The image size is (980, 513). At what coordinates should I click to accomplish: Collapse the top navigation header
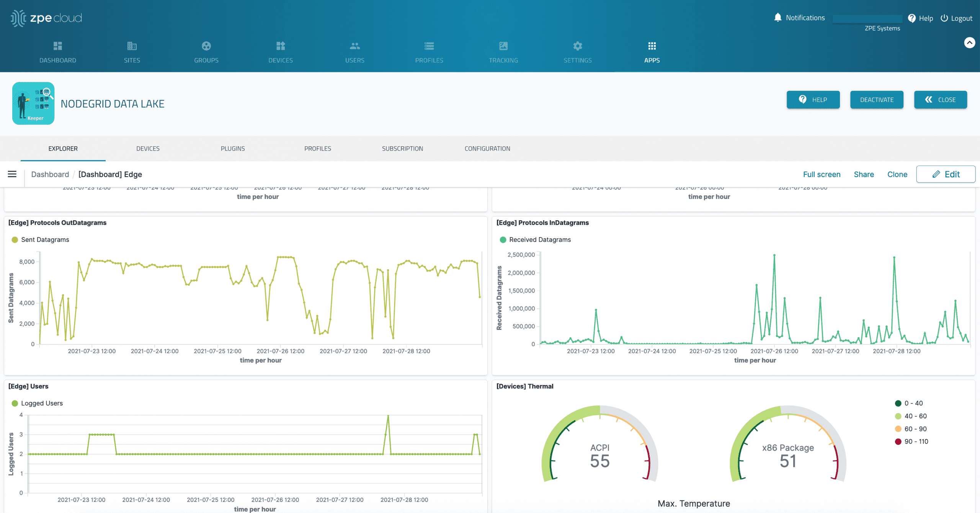(x=969, y=43)
